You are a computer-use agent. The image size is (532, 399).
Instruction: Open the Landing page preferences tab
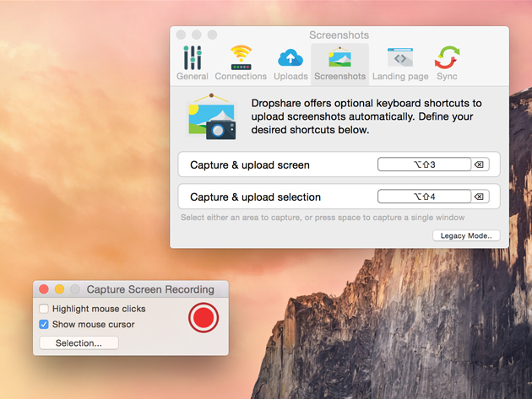click(400, 63)
